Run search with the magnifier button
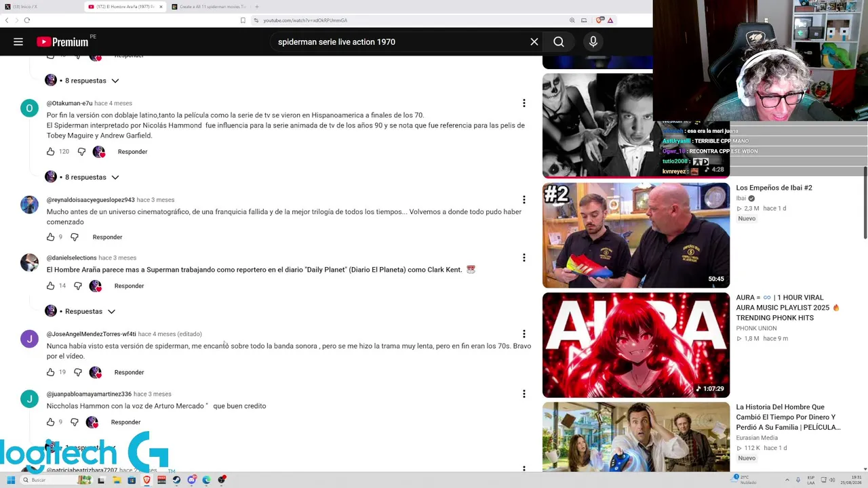The image size is (868, 488). 559,42
